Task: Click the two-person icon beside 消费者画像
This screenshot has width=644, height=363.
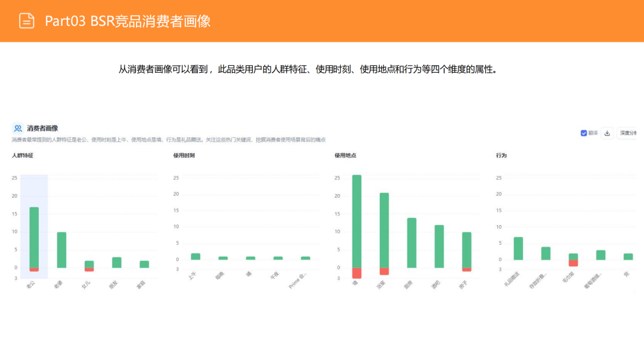Action: click(x=18, y=128)
